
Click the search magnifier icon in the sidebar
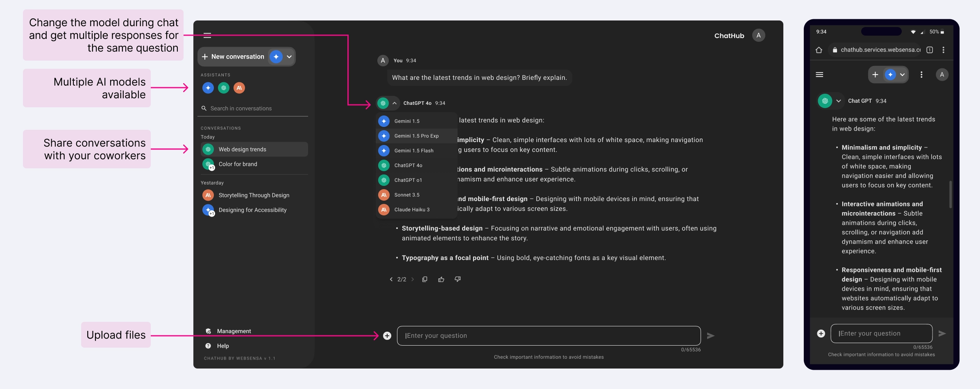(x=204, y=109)
